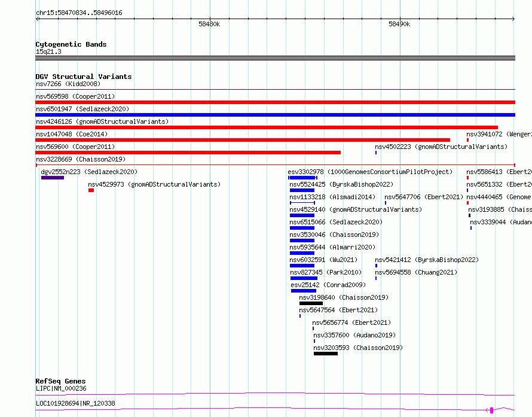Viewport: 532px width, 417px height.
Task: Open nsv4246126 (gnomADStructuralVariants) variant label
Action: pos(102,121)
